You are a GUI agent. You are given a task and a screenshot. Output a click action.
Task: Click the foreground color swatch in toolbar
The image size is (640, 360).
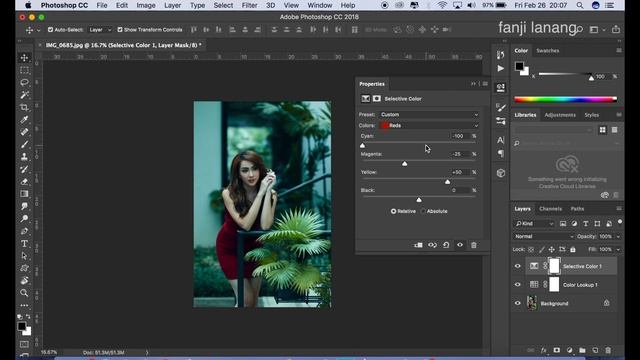click(x=22, y=326)
